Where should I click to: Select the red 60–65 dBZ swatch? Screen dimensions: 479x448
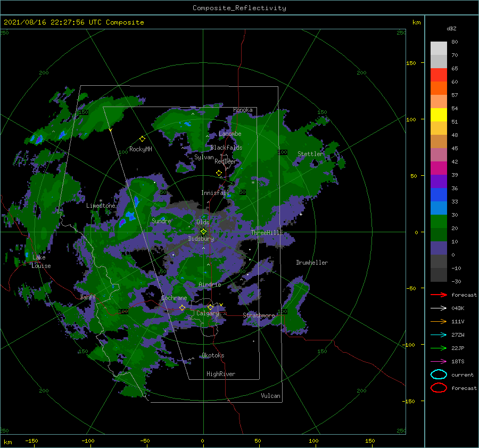(x=439, y=75)
